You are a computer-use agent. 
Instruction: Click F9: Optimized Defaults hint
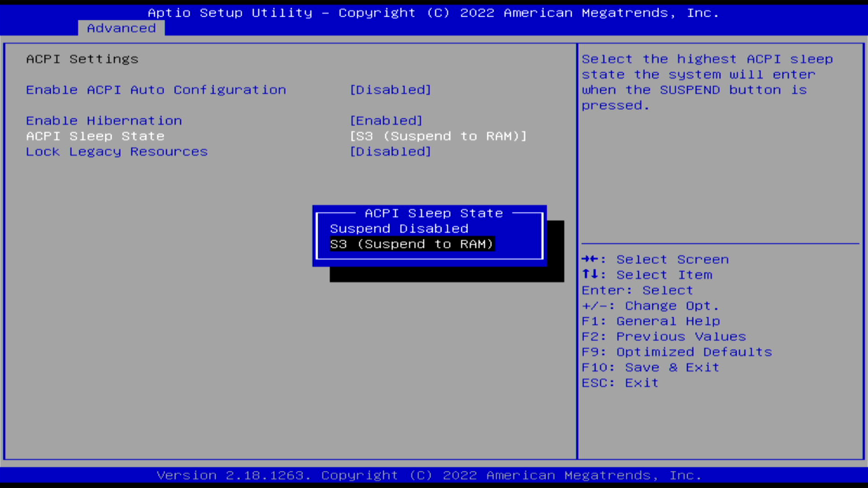point(676,352)
